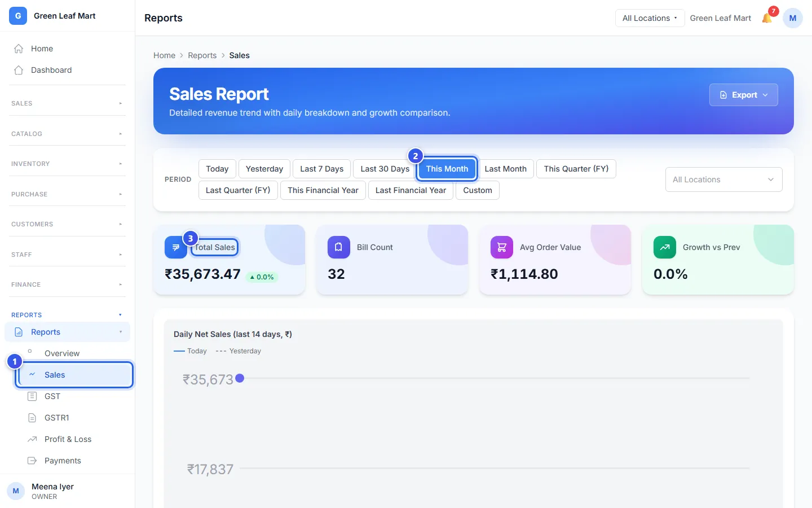812x508 pixels.
Task: Click the Home house icon in sidebar
Action: [x=19, y=49]
